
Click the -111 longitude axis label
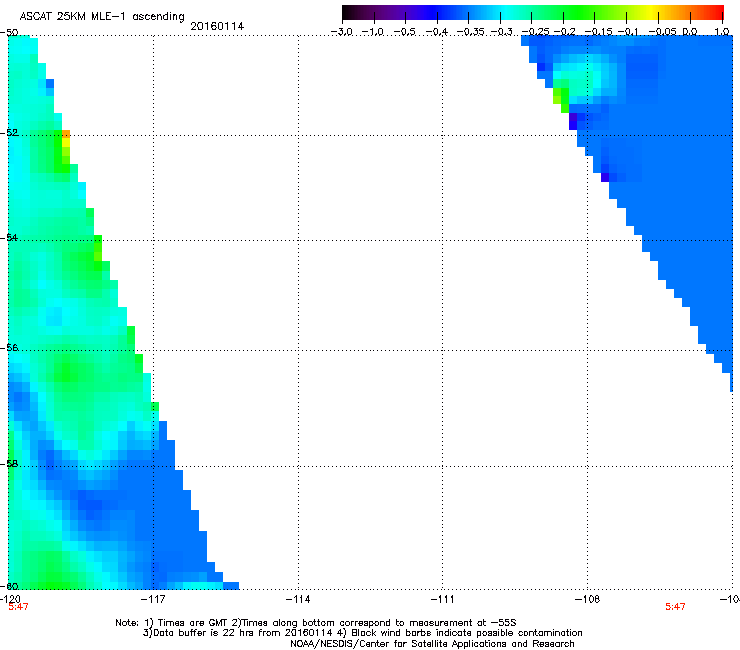(x=443, y=599)
